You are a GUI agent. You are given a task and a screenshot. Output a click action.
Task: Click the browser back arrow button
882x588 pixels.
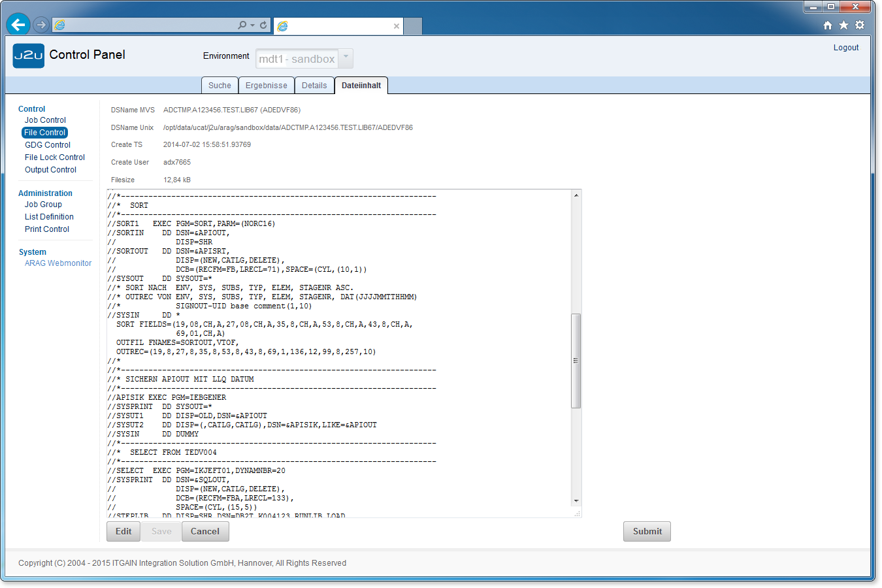point(18,25)
